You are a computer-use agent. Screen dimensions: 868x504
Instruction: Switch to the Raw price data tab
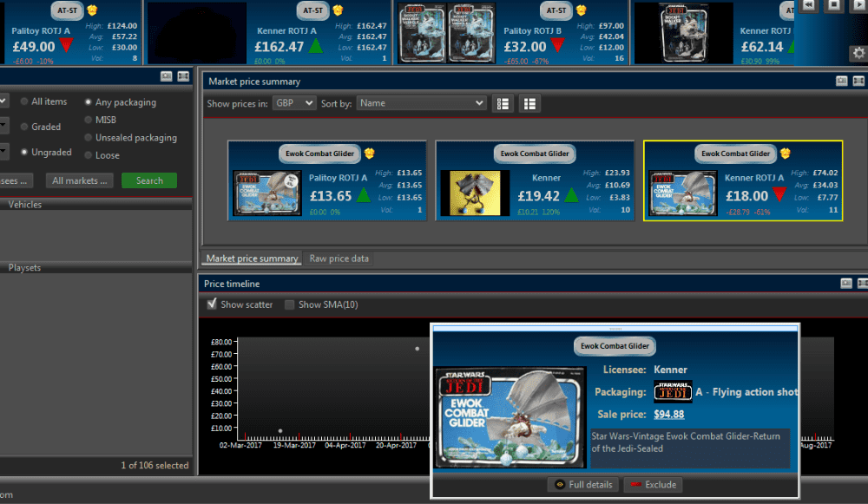pos(339,259)
